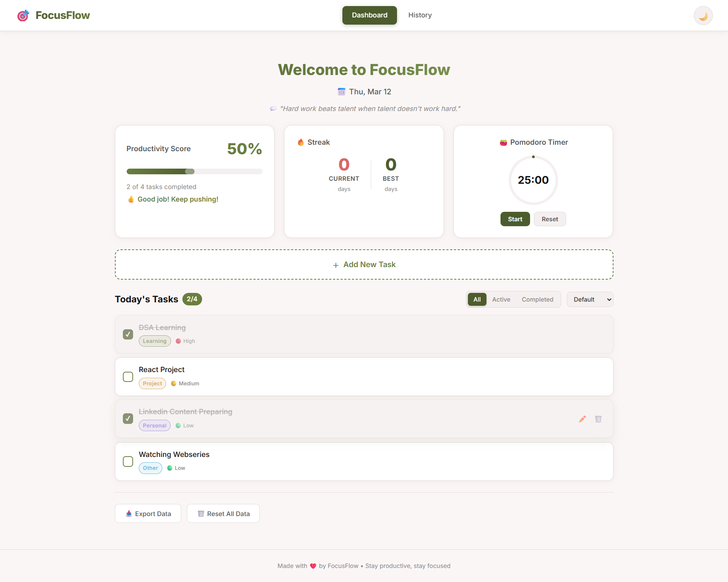The image size is (728, 582).
Task: Click the FocusFlow target logo
Action: tap(23, 15)
